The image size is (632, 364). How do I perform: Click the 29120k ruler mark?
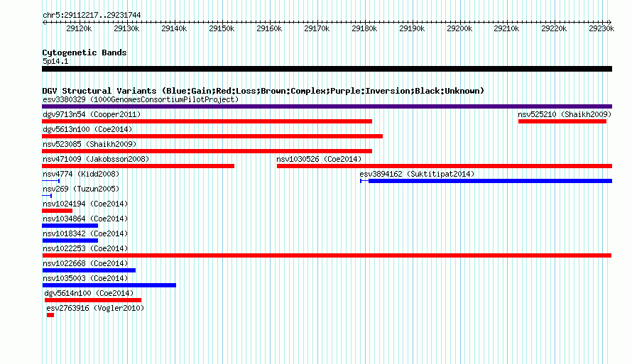79,28
